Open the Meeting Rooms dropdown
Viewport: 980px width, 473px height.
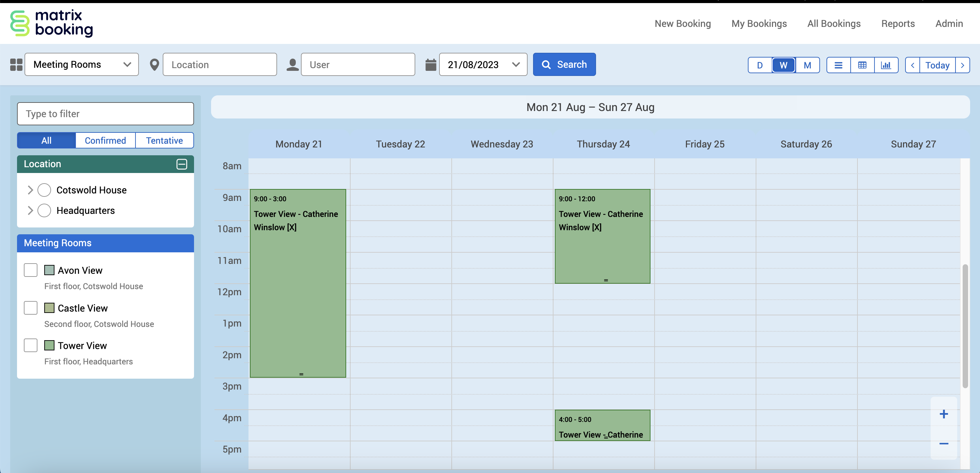[x=82, y=64]
